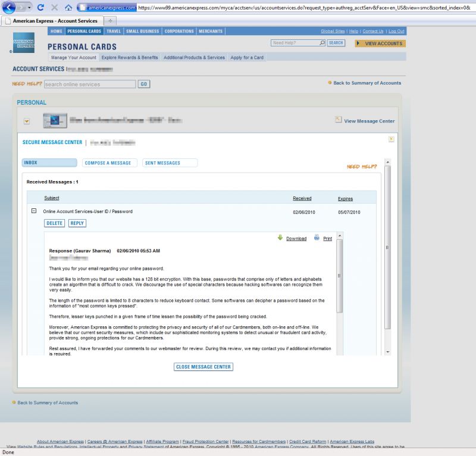This screenshot has height=456, width=476.
Task: Click the printer icon
Action: point(317,238)
